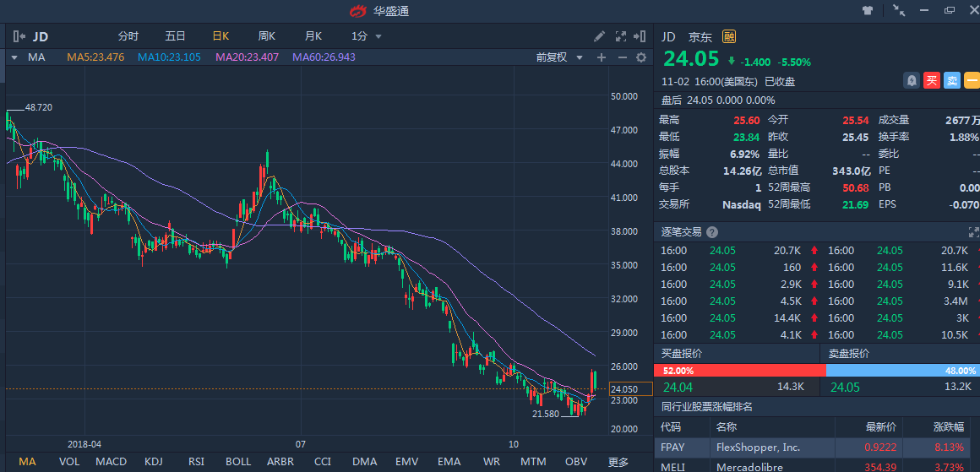The width and height of the screenshot is (980, 472).
Task: Open the 1分 minute interval dropdown
Action: 367,36
